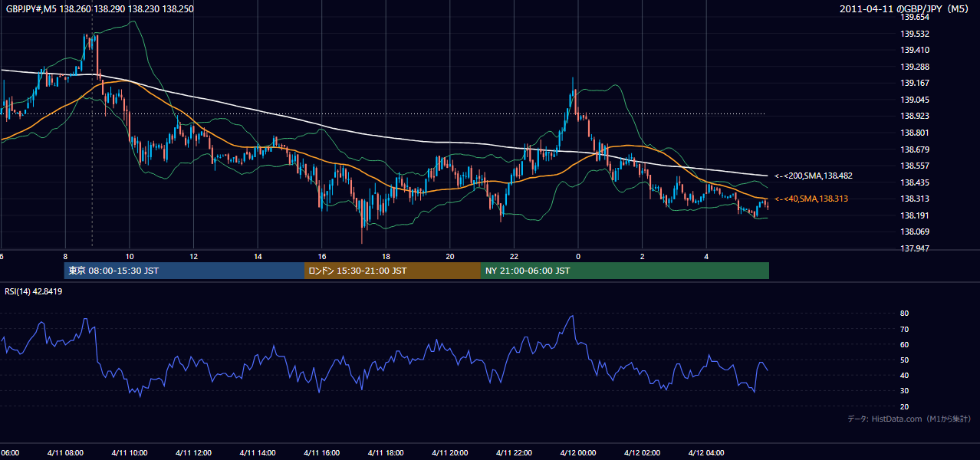Click RSI scale value 30
This screenshot has width=980, height=460.
pyautogui.click(x=904, y=391)
